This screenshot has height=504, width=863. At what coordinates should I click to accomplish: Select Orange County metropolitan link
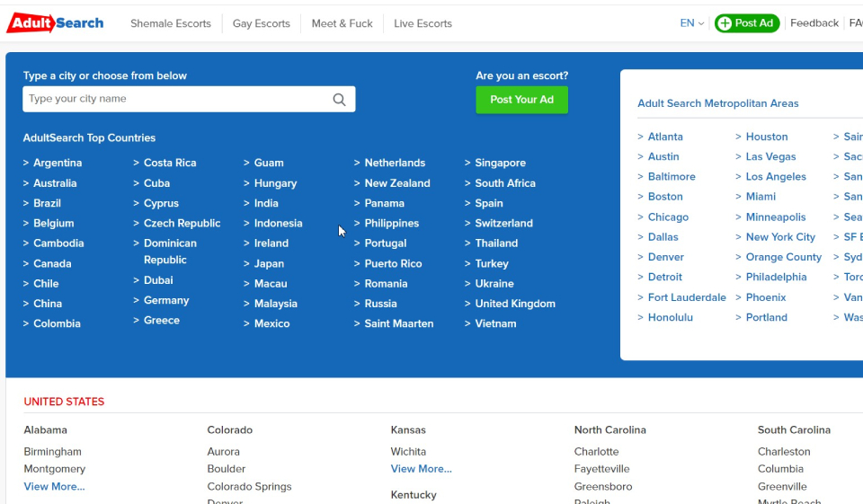coord(783,257)
